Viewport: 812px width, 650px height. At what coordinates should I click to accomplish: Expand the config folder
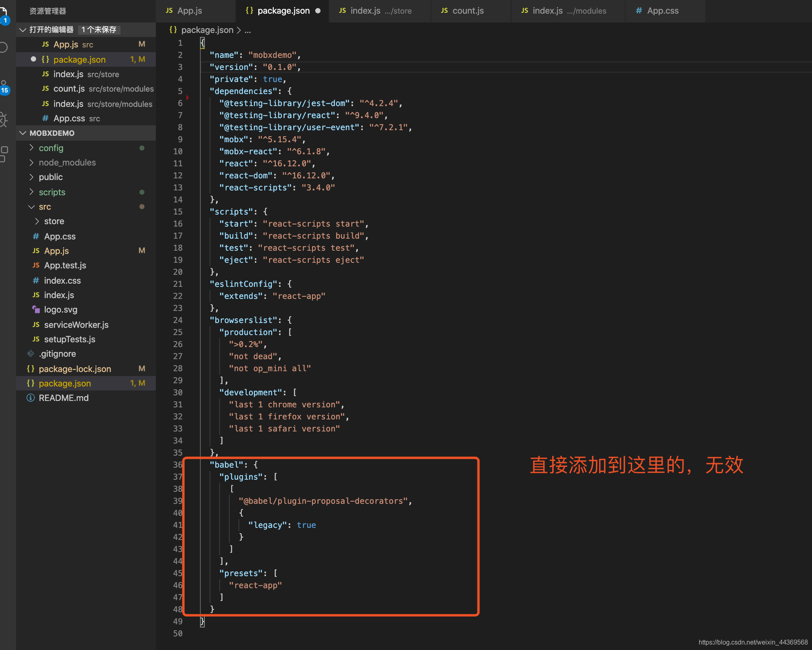pos(32,148)
